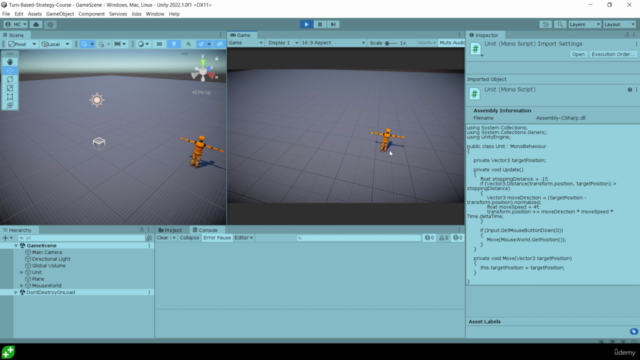This screenshot has width=640, height=360.
Task: Open the Component menu
Action: 91,14
